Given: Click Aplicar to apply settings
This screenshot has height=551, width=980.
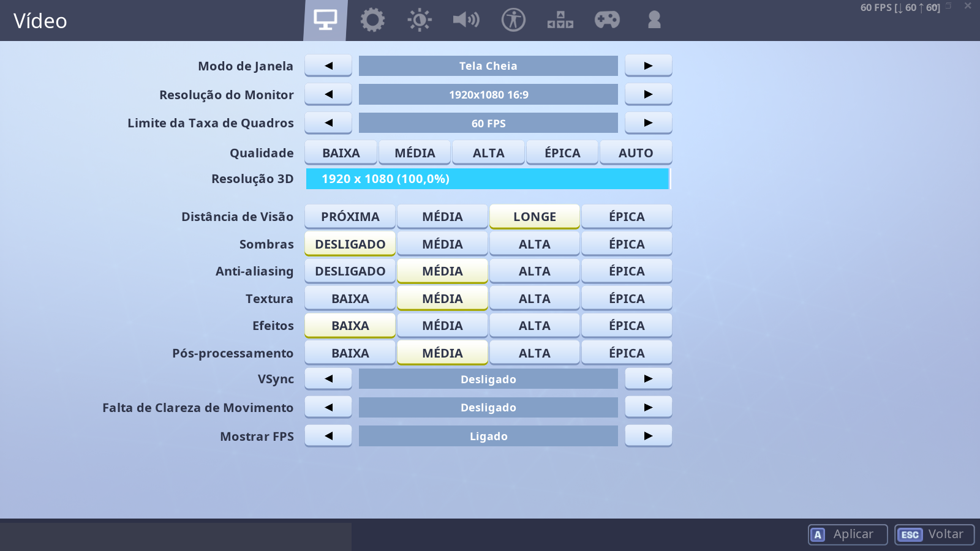Looking at the screenshot, I should (x=848, y=534).
